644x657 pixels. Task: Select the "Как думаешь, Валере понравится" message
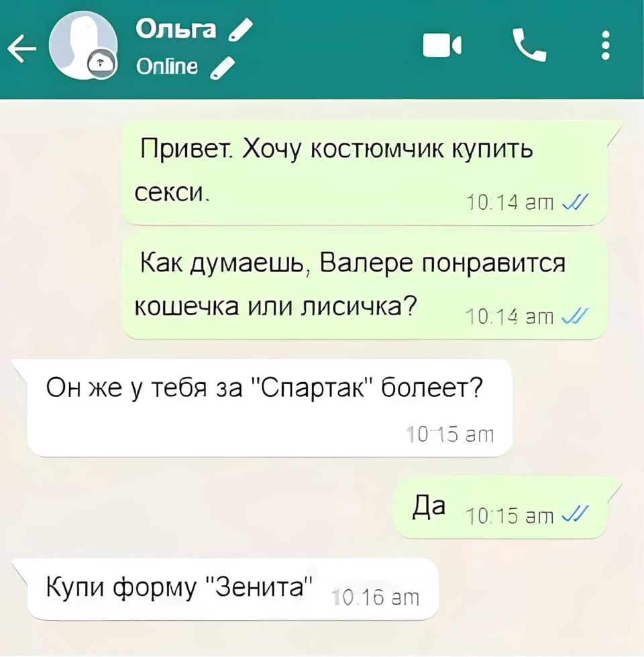coord(365,287)
